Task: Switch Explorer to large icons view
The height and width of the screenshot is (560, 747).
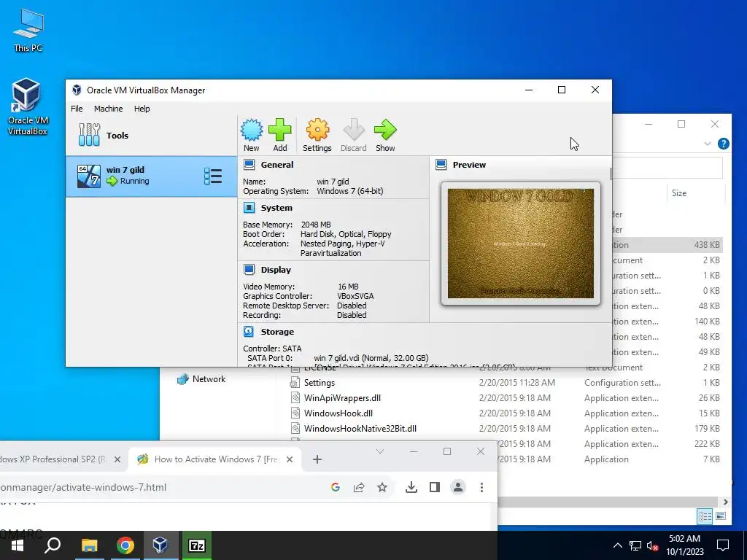Action: (x=721, y=516)
